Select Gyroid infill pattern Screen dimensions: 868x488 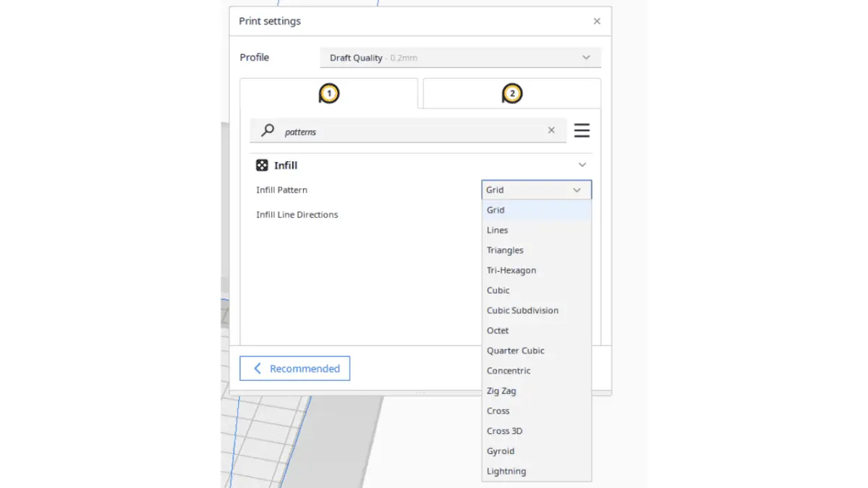point(501,451)
